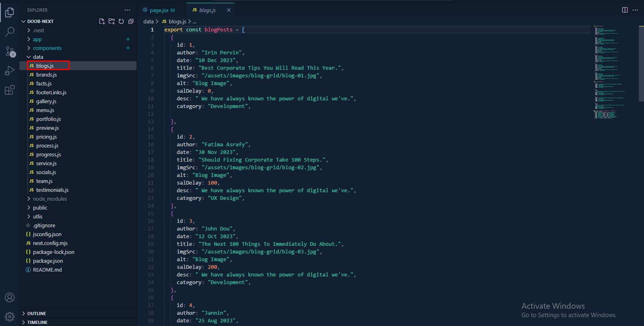Click the salDelay value 200
Screen dimensions: 644x326
[x=213, y=267]
